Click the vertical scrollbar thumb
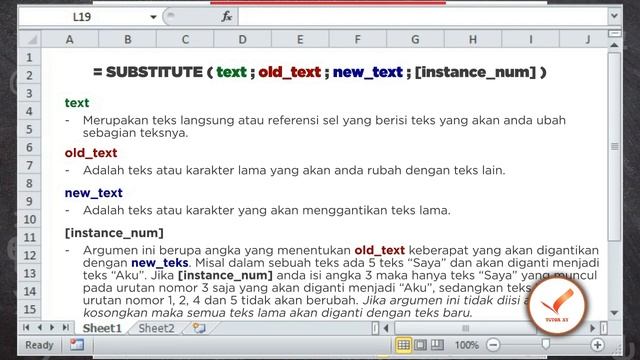 (x=614, y=146)
